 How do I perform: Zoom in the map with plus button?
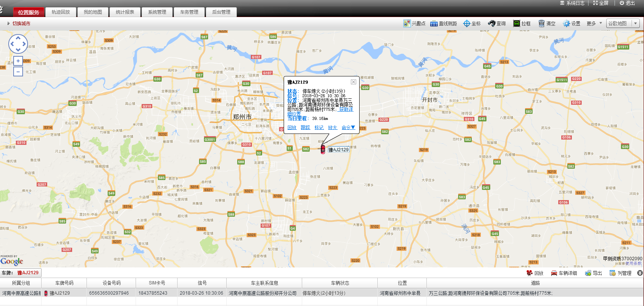click(x=18, y=61)
